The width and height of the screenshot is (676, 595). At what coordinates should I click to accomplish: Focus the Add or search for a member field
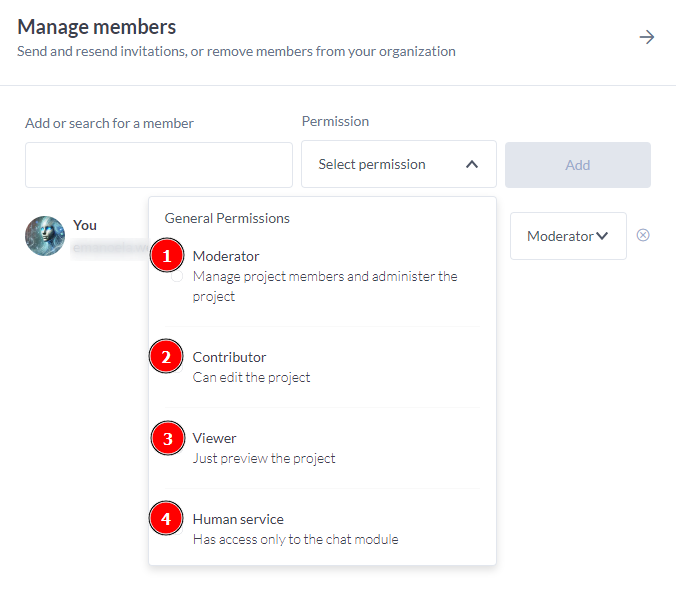[159, 165]
